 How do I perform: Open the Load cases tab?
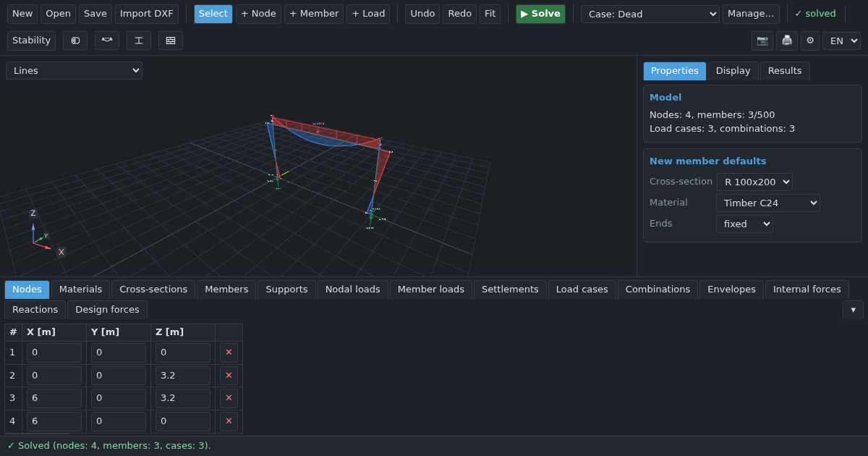pos(582,290)
